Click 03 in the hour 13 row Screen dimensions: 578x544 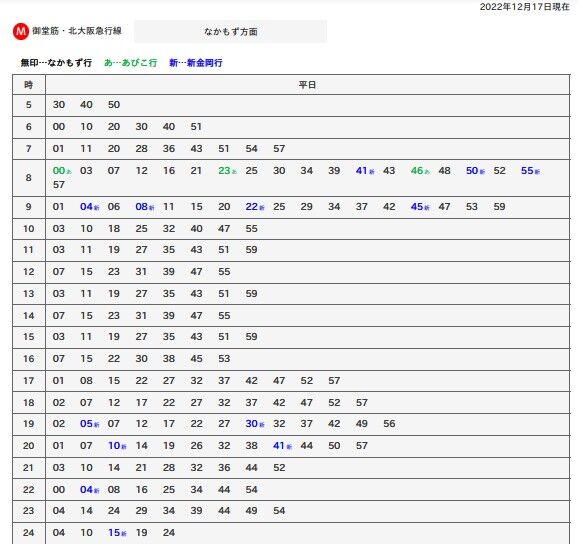point(59,294)
